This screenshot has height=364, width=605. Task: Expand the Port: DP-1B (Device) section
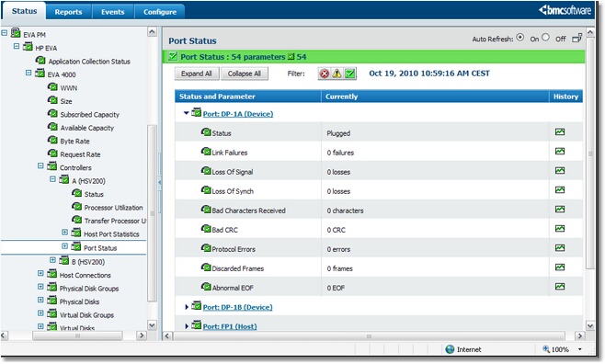pyautogui.click(x=187, y=307)
